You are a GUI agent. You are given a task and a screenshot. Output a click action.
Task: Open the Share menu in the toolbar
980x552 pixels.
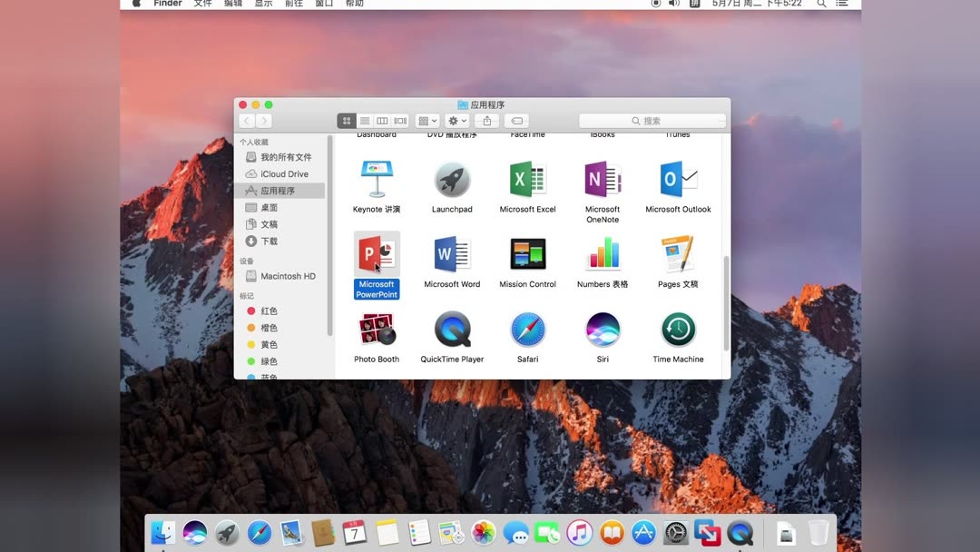pos(486,120)
